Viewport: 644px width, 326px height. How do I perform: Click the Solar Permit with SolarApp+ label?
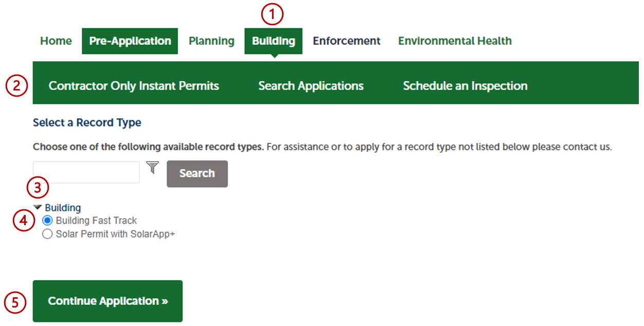pos(115,233)
